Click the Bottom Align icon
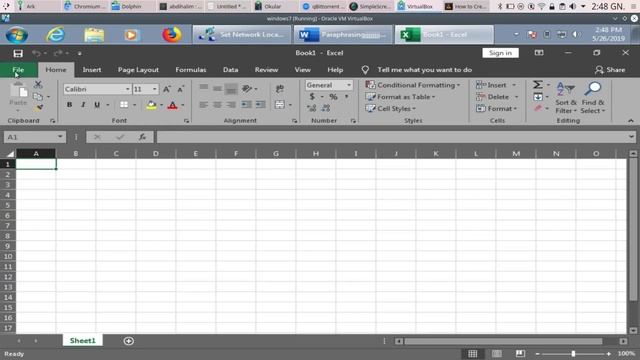 (x=231, y=89)
